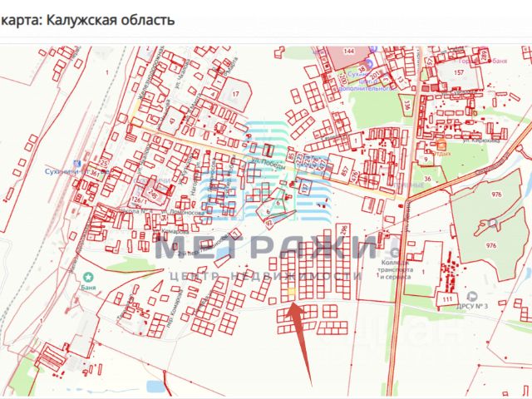
Task: Click parcel number 43
Action: [x=174, y=121]
